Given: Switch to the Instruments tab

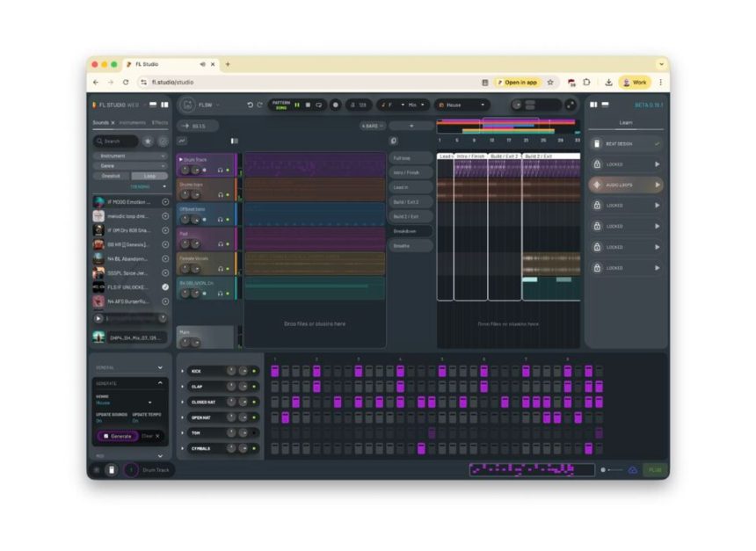Looking at the screenshot, I should (x=132, y=123).
